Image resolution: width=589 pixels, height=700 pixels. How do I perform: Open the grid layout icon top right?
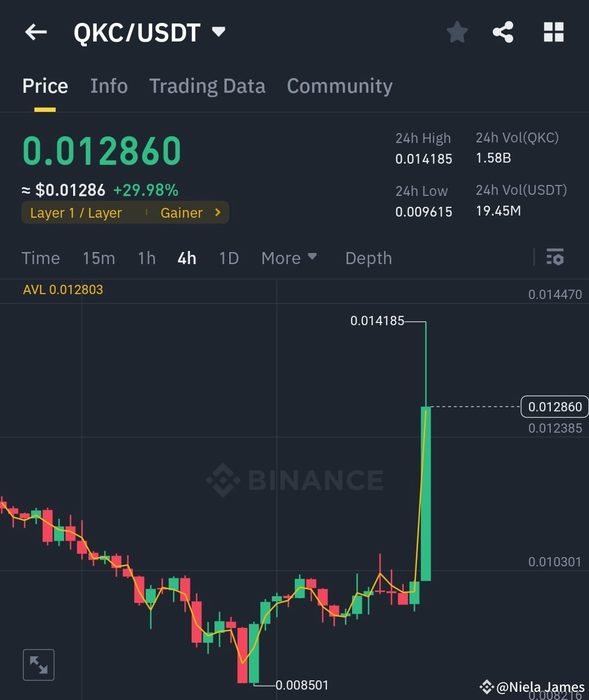coord(554,32)
